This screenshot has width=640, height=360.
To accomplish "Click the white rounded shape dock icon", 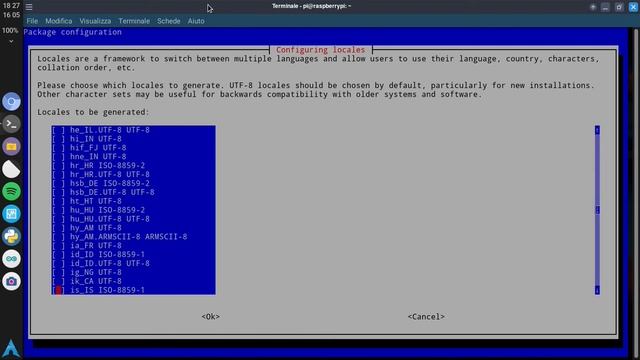I will (11, 169).
